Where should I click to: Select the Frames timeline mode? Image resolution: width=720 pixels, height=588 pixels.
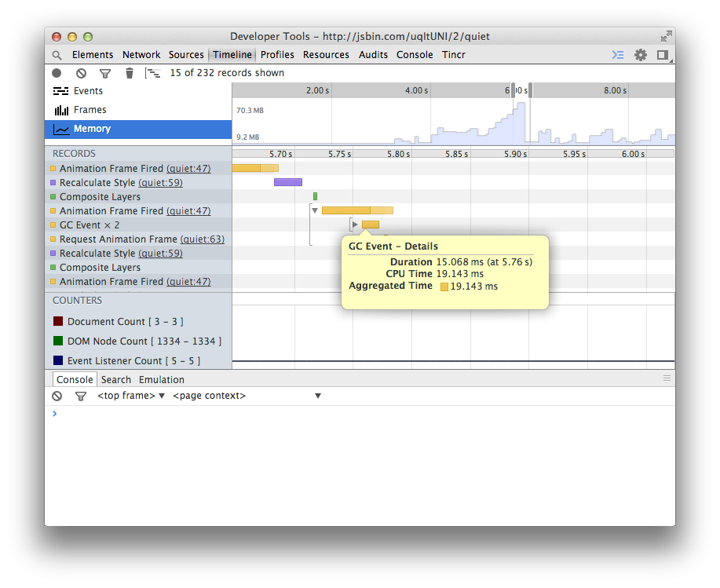[x=138, y=110]
